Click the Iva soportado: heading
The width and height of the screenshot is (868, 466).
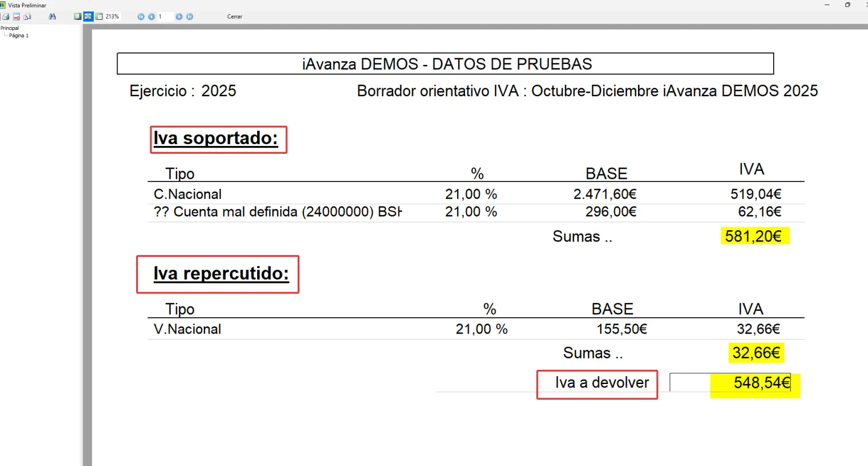[216, 138]
